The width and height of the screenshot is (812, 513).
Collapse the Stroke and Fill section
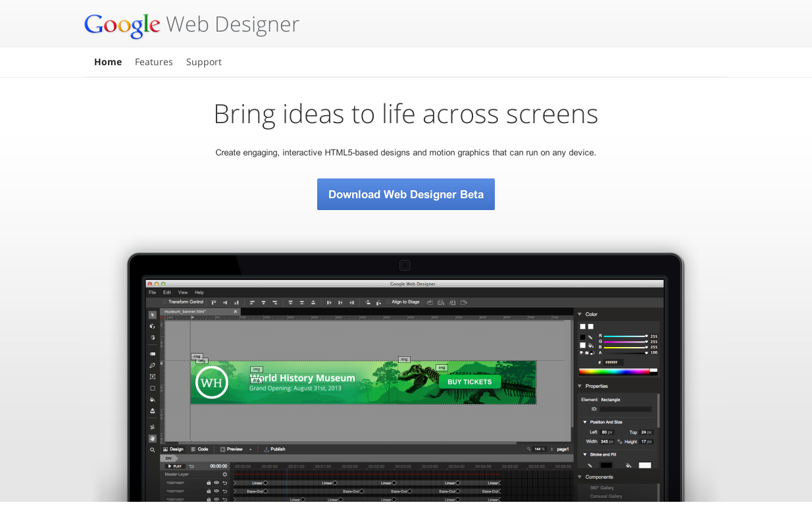coord(585,454)
